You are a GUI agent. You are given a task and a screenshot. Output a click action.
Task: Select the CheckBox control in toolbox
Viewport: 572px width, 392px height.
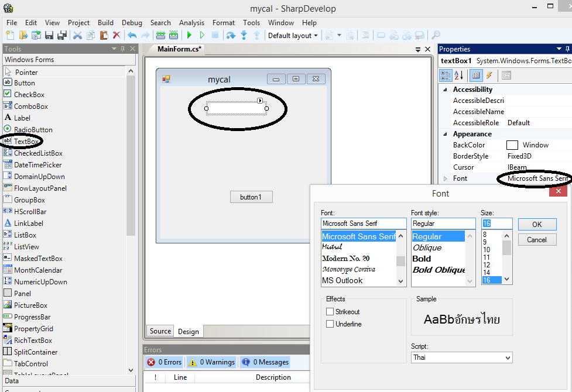coord(29,94)
